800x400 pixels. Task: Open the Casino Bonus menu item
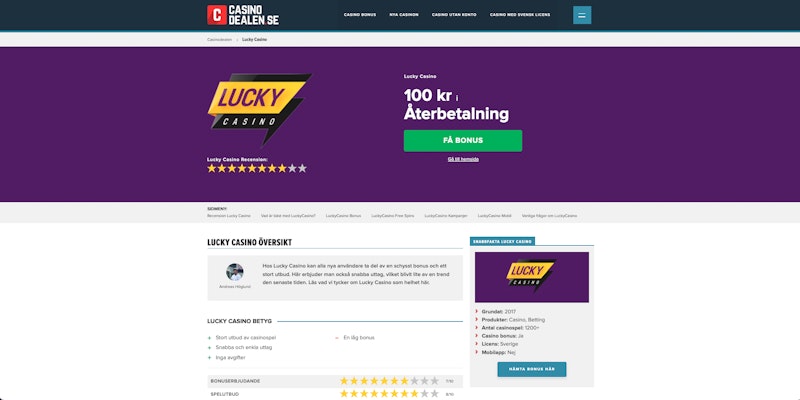(x=360, y=15)
